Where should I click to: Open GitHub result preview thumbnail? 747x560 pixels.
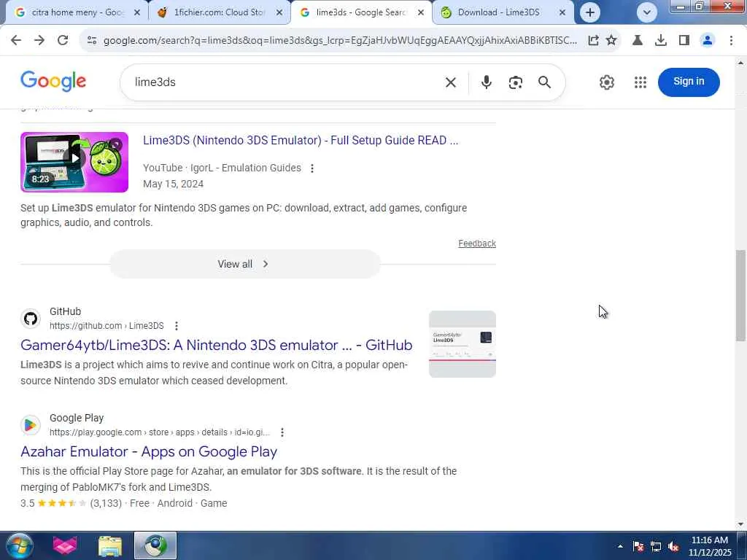point(462,344)
